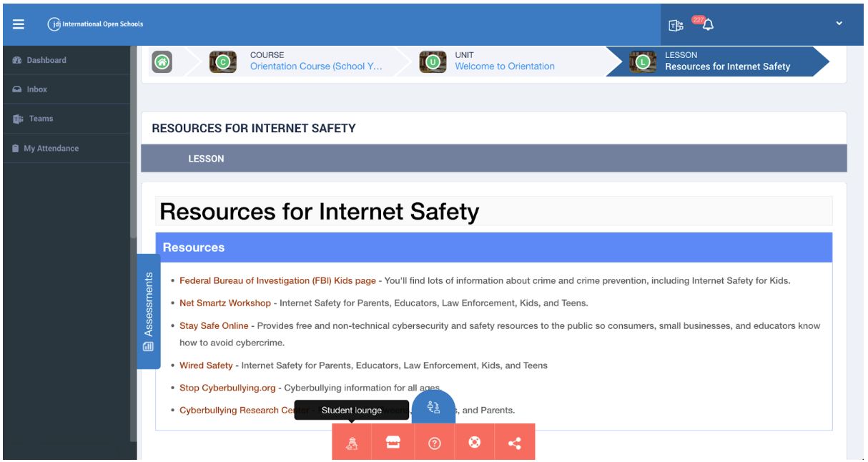Select the LESSON tab
The height and width of the screenshot is (462, 868).
pos(206,159)
